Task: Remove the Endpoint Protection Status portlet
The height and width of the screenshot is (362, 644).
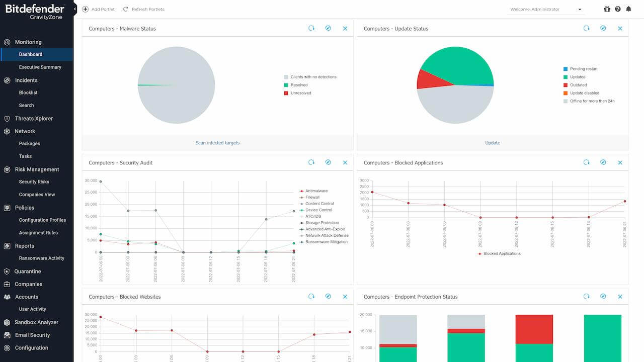Action: [620, 297]
